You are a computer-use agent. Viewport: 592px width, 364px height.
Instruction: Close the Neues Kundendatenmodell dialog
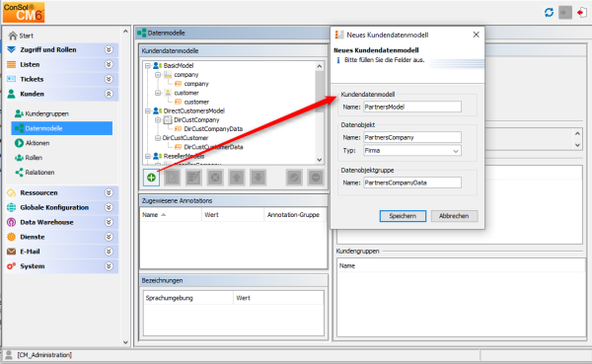point(477,35)
